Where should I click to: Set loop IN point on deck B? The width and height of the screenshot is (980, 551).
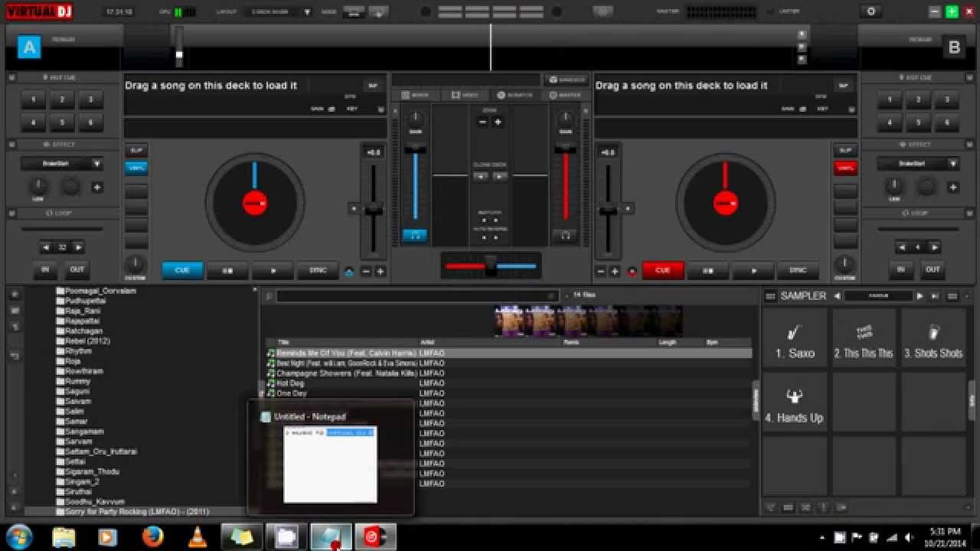click(x=900, y=269)
